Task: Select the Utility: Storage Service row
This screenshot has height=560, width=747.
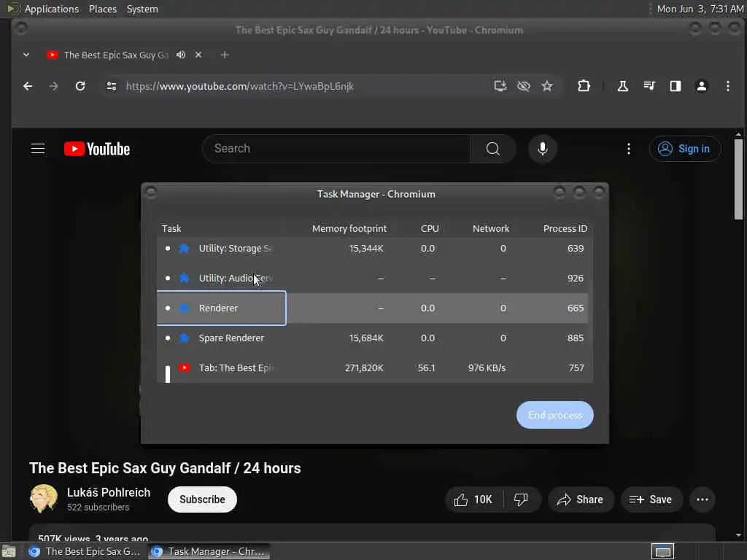Action: click(x=372, y=248)
